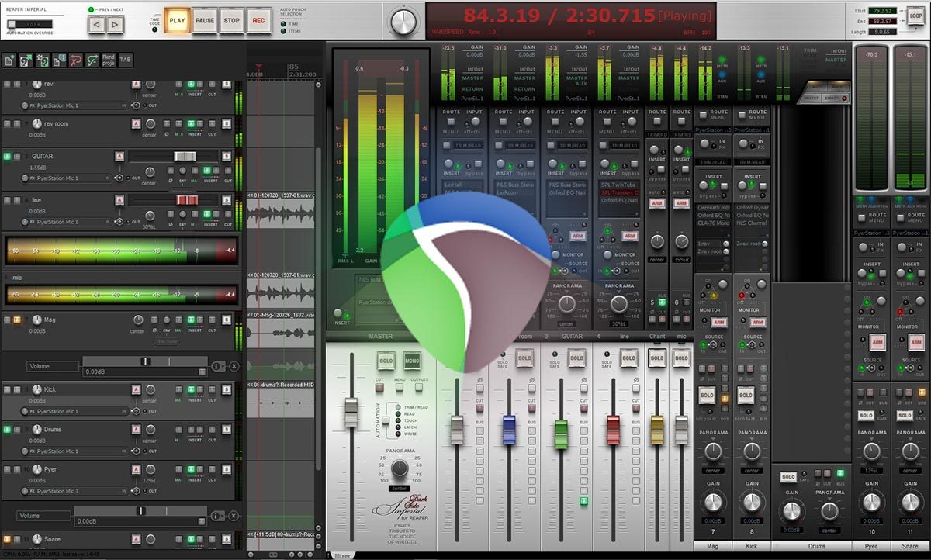Click the PAUSE transport button
Viewport: 931px width, 560px height.
[205, 21]
